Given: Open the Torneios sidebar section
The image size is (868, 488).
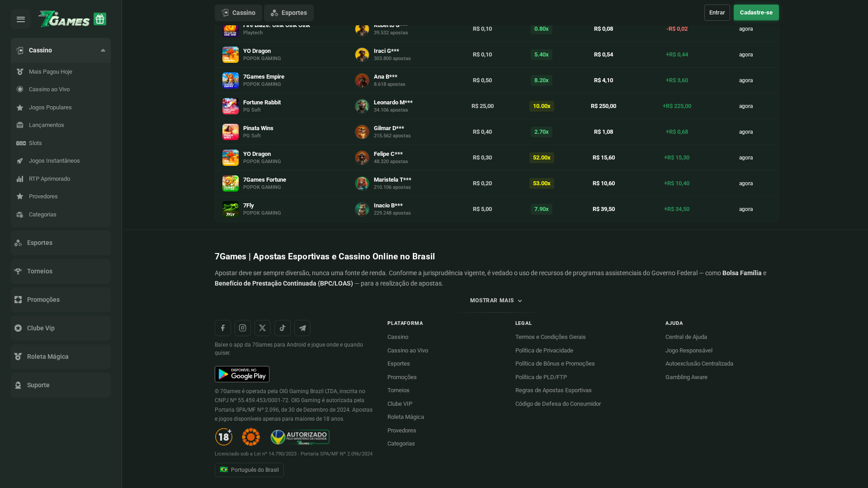Looking at the screenshot, I should point(61,271).
